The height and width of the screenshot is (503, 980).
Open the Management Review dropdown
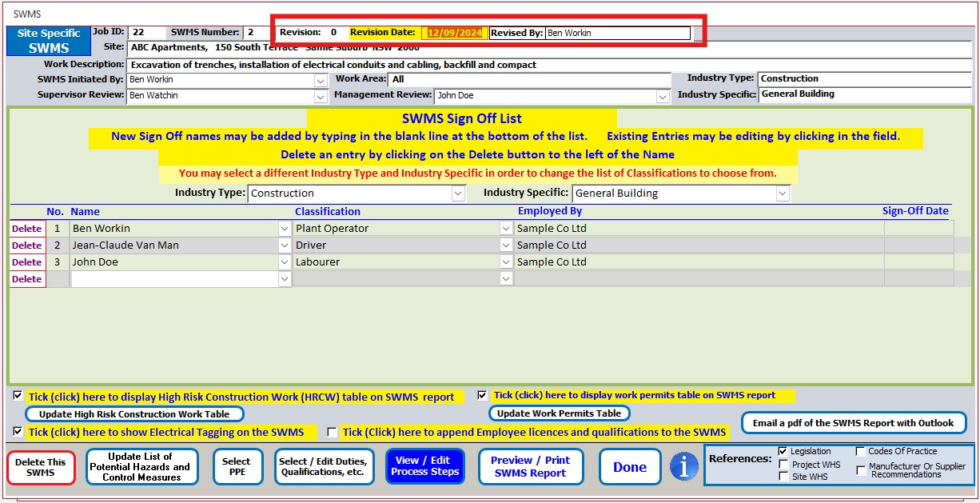[663, 96]
